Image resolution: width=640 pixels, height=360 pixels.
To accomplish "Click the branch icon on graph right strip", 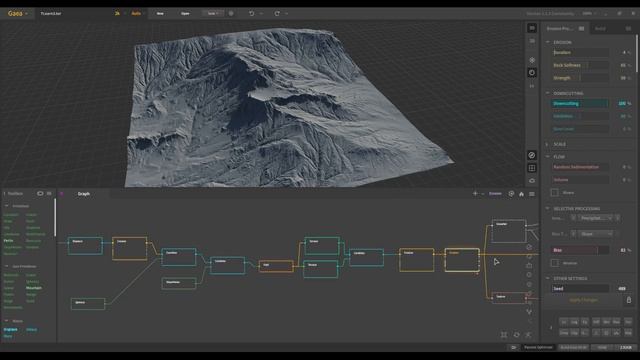I will point(529,311).
